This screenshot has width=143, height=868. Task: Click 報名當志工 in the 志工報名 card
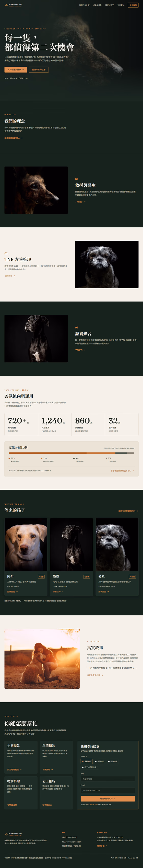click(48, 805)
